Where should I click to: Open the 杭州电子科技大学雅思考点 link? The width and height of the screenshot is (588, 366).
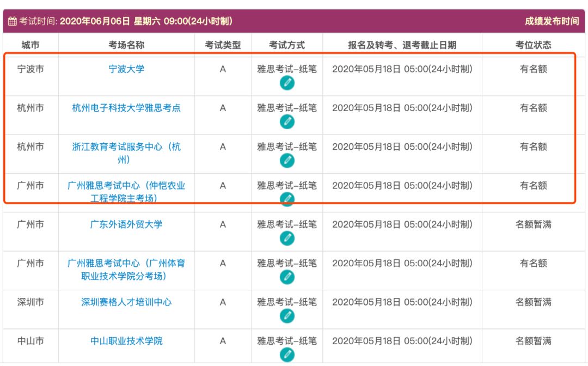[126, 108]
